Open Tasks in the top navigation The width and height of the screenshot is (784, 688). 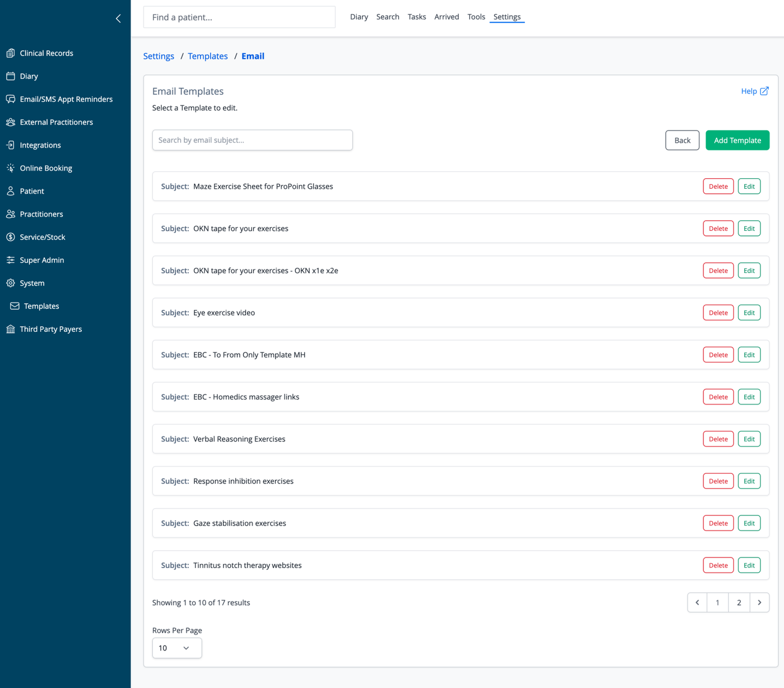[417, 17]
